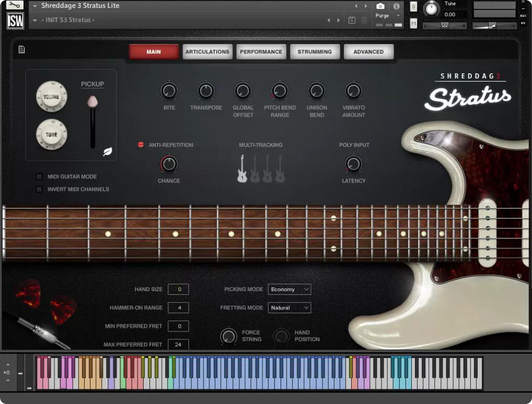Solo the instrument with the S button
The height and width of the screenshot is (404, 532).
pos(413,6)
